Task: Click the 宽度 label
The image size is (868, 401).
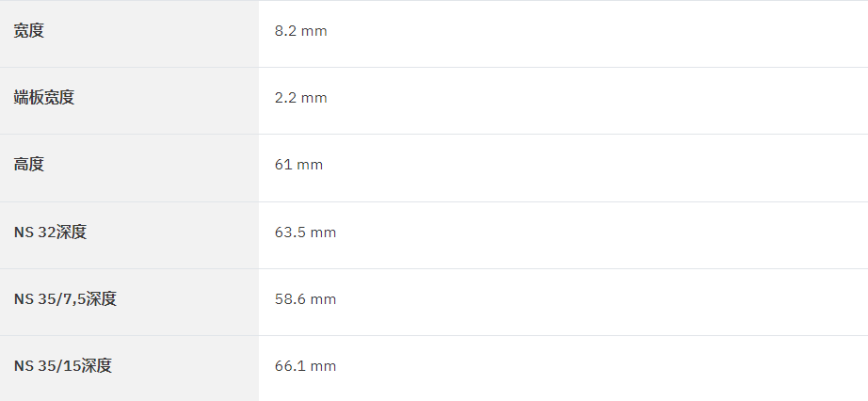Action: coord(29,30)
